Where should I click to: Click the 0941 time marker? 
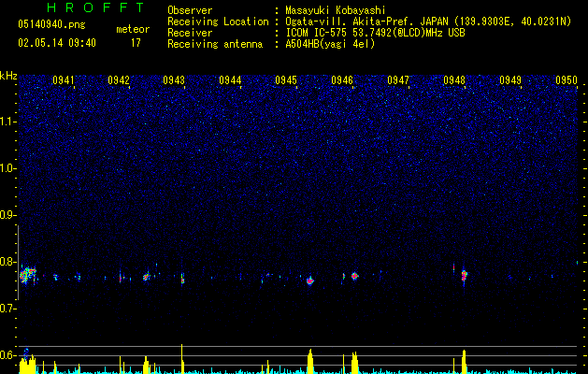63,80
